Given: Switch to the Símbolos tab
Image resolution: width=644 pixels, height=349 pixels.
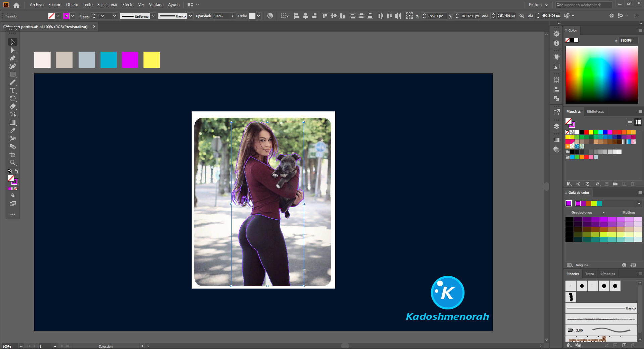Looking at the screenshot, I should pyautogui.click(x=607, y=274).
